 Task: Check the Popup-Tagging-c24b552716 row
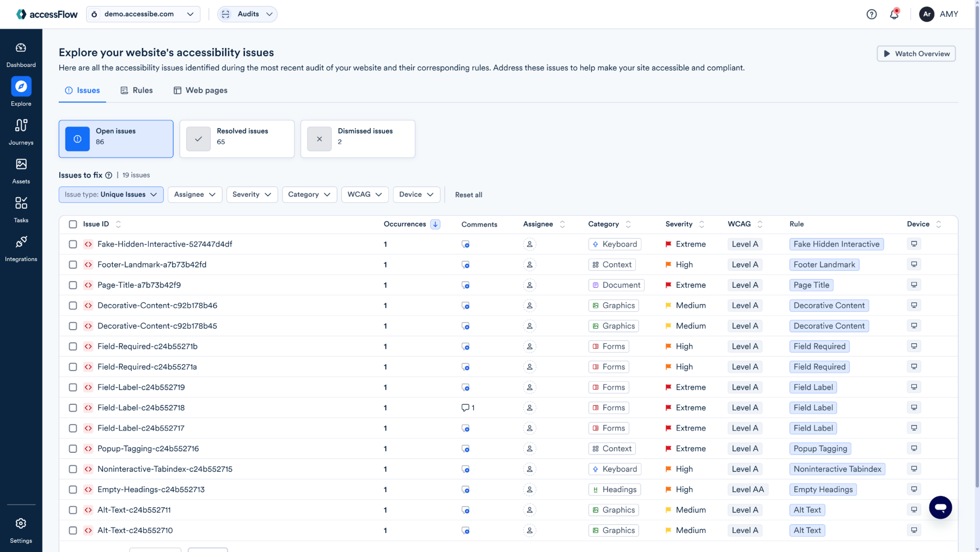click(x=73, y=448)
